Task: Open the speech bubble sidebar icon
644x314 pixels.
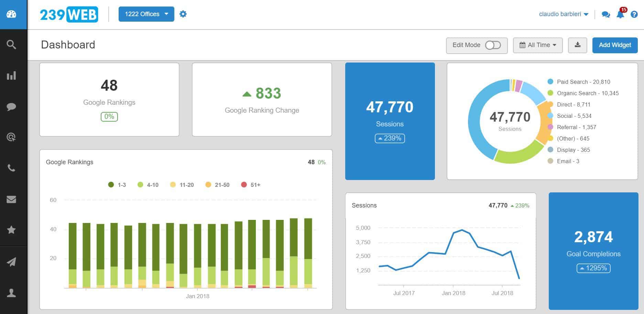Action: (x=11, y=106)
